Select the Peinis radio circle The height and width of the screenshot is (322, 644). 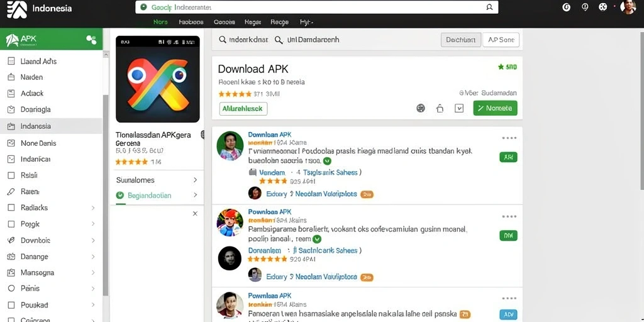(11, 289)
